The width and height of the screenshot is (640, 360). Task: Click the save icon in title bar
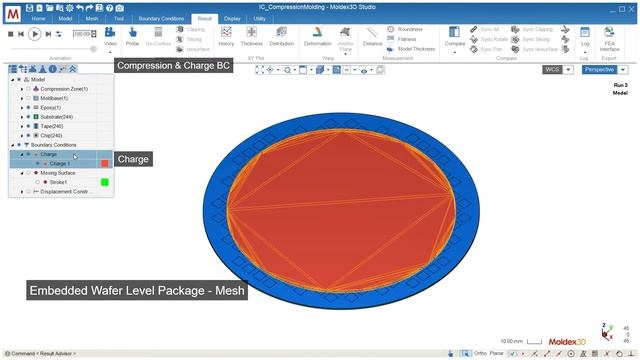(x=29, y=8)
